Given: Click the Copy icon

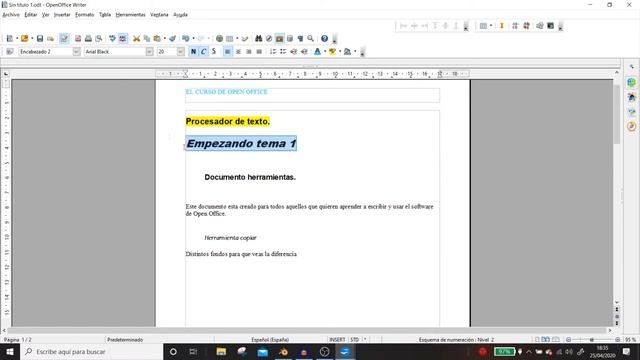Looking at the screenshot, I should coord(147,38).
